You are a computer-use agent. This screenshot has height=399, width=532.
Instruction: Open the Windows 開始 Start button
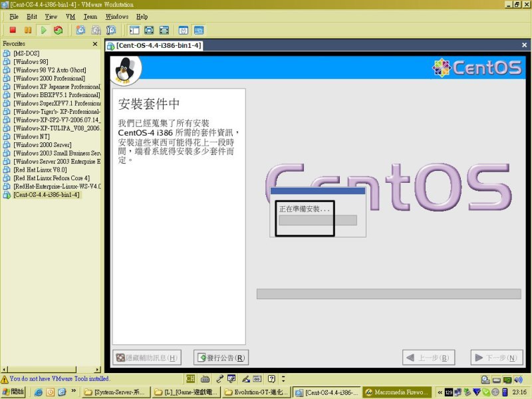(13, 392)
